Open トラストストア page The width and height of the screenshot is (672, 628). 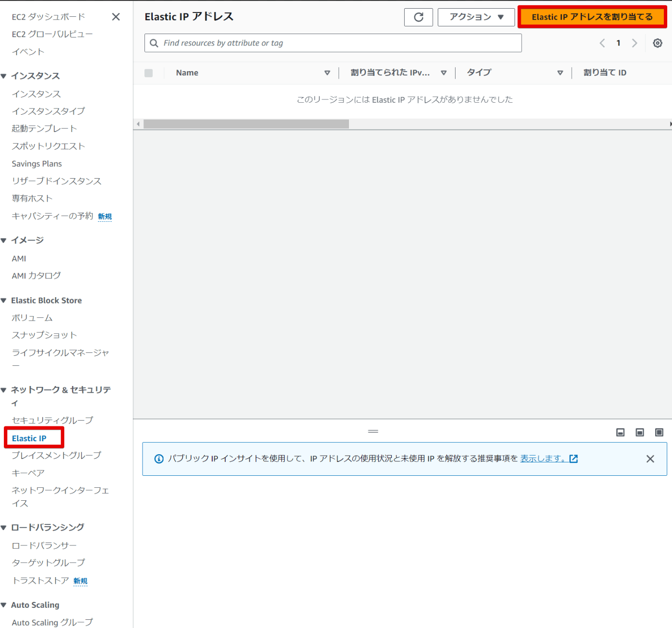40,581
